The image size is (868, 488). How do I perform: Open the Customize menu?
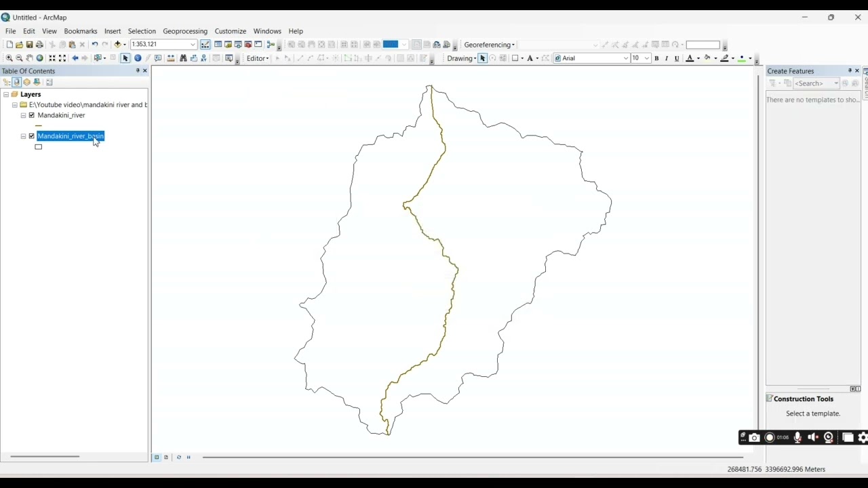tap(231, 31)
